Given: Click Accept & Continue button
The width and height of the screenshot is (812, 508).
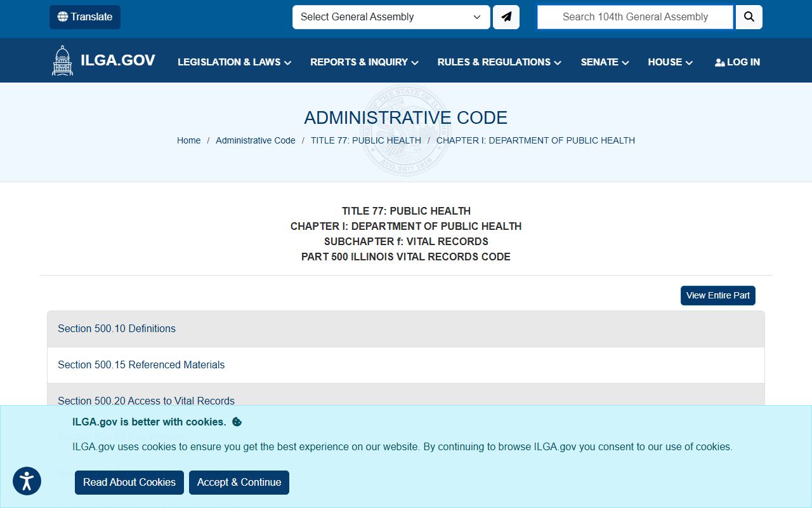Looking at the screenshot, I should coord(239,483).
